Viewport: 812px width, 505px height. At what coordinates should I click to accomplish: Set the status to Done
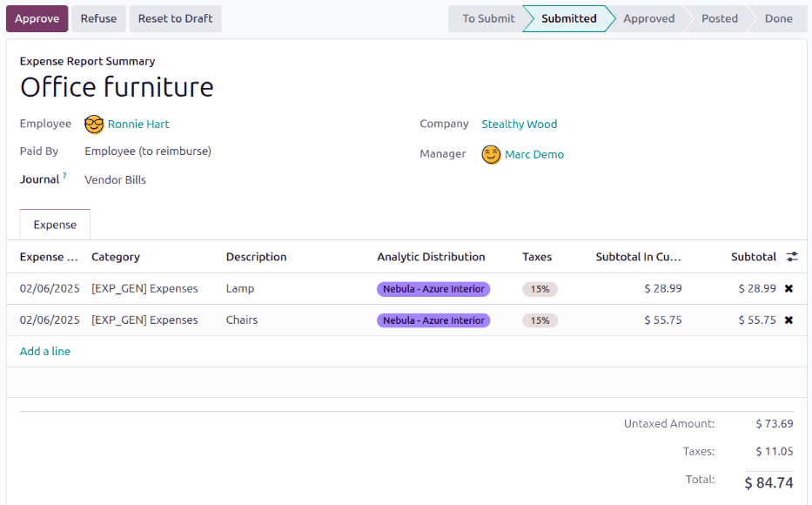pyautogui.click(x=778, y=17)
